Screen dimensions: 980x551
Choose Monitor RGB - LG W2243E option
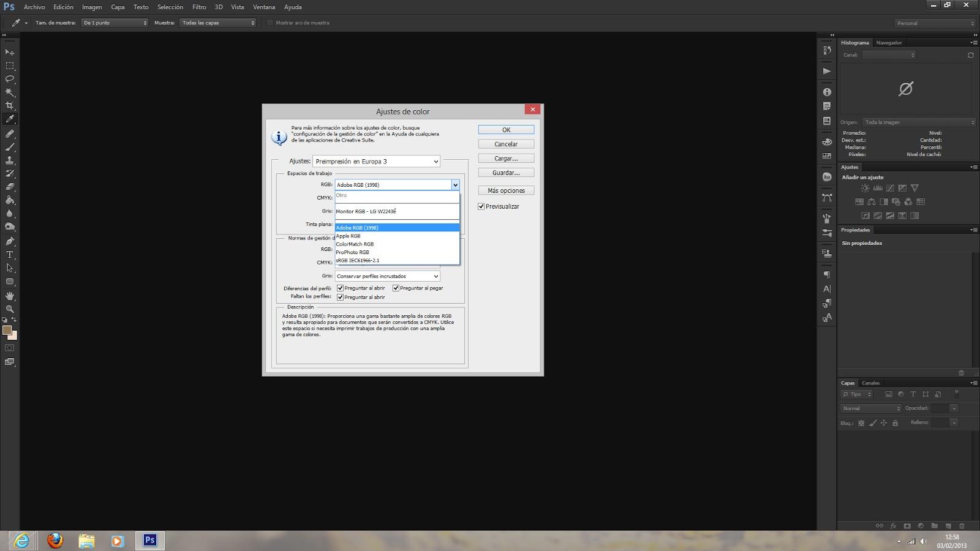(397, 211)
